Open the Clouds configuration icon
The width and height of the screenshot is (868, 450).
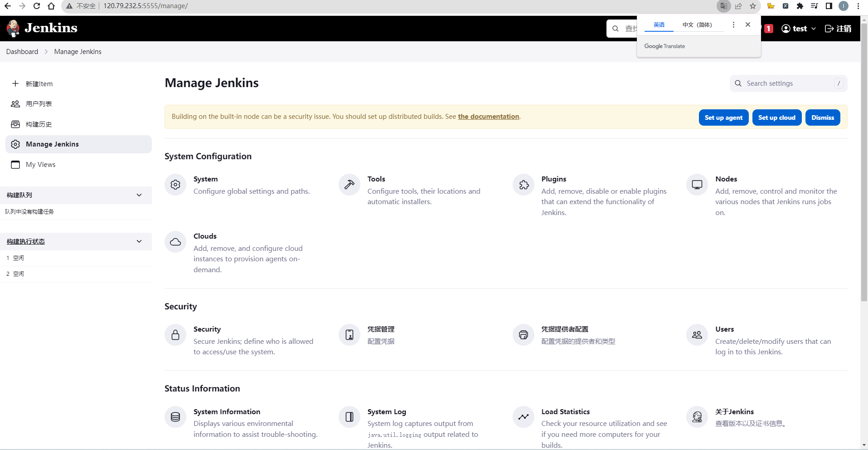tap(175, 242)
